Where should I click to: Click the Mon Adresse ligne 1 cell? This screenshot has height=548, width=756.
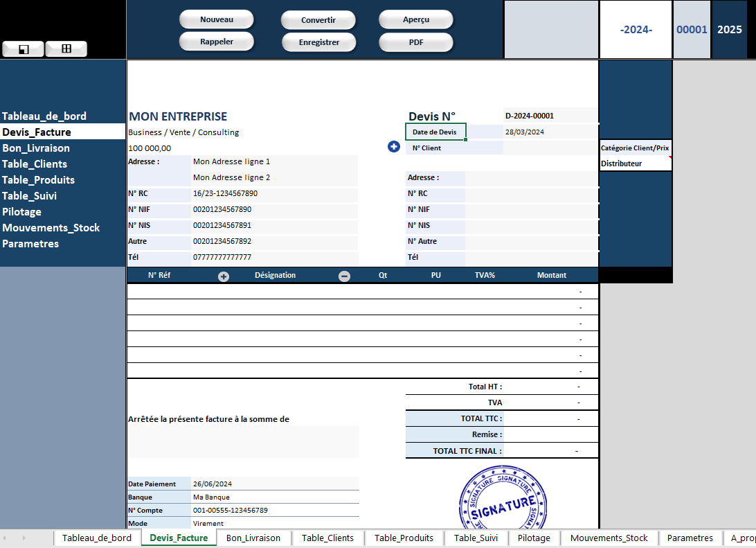274,161
